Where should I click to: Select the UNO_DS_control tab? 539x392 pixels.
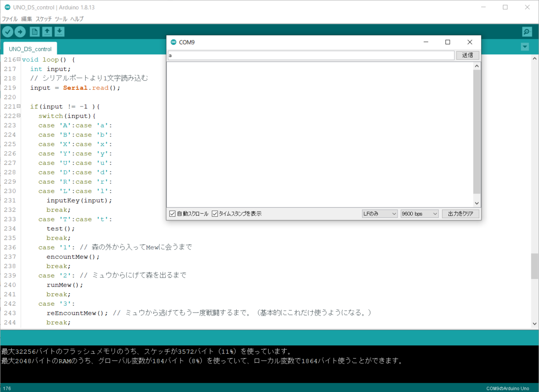[x=30, y=49]
